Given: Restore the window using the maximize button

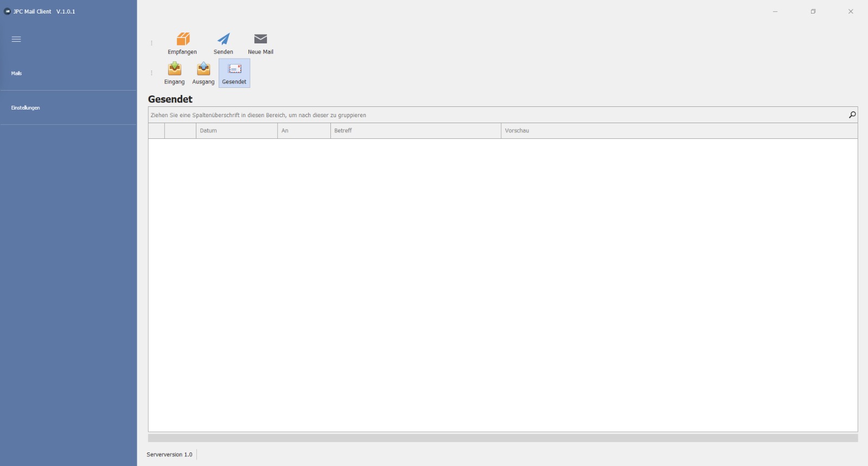Looking at the screenshot, I should pos(813,11).
